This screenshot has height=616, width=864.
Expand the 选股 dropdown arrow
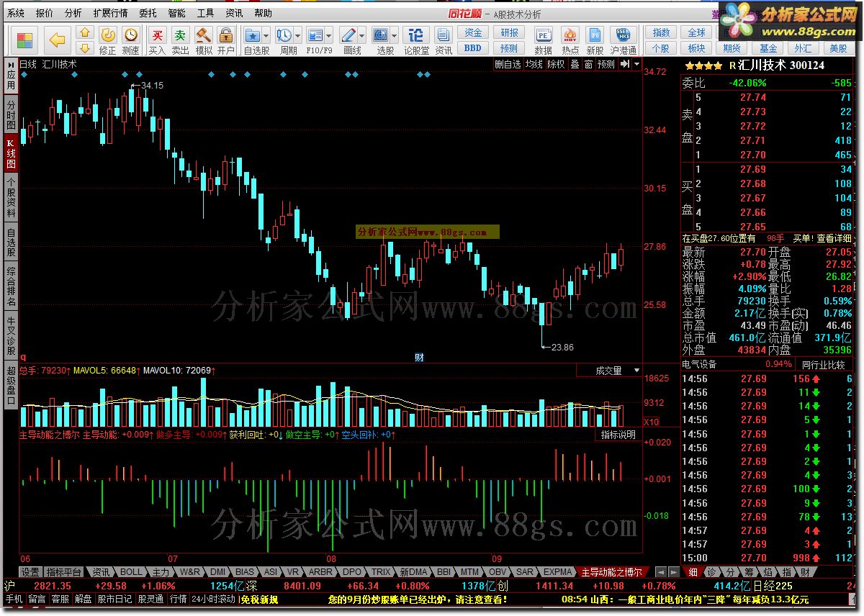(395, 35)
